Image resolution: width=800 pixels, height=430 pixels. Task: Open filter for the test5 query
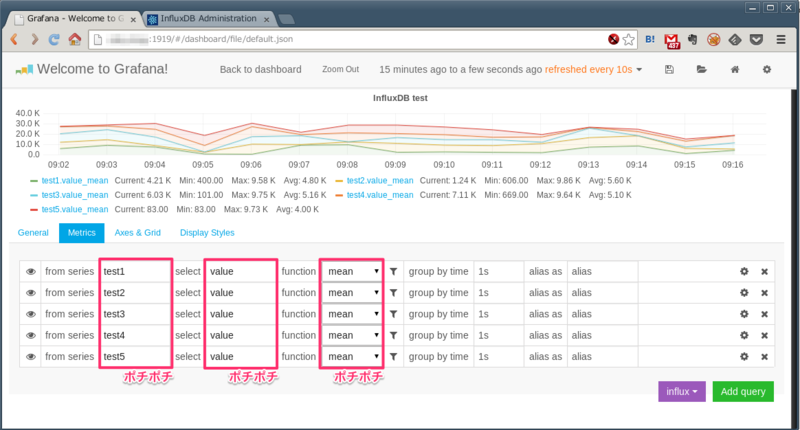[x=393, y=357]
